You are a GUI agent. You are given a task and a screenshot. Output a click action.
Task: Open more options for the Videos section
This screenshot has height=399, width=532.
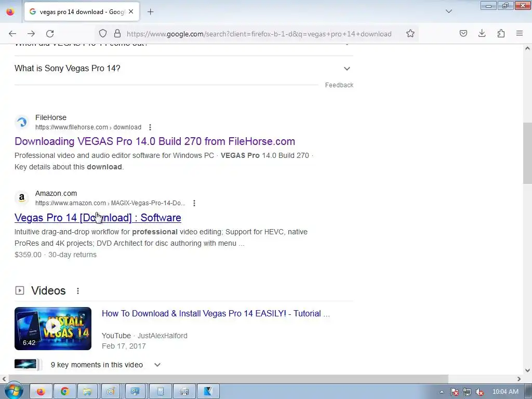click(78, 291)
